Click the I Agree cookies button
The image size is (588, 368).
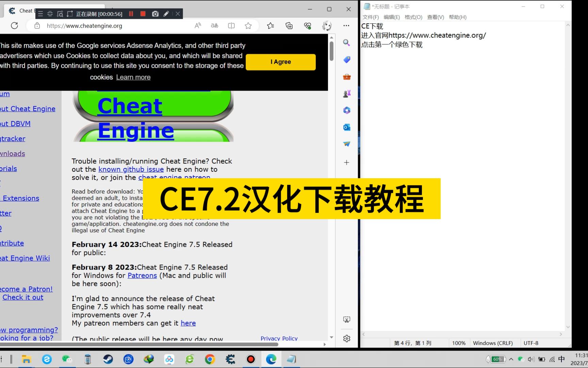click(x=280, y=62)
